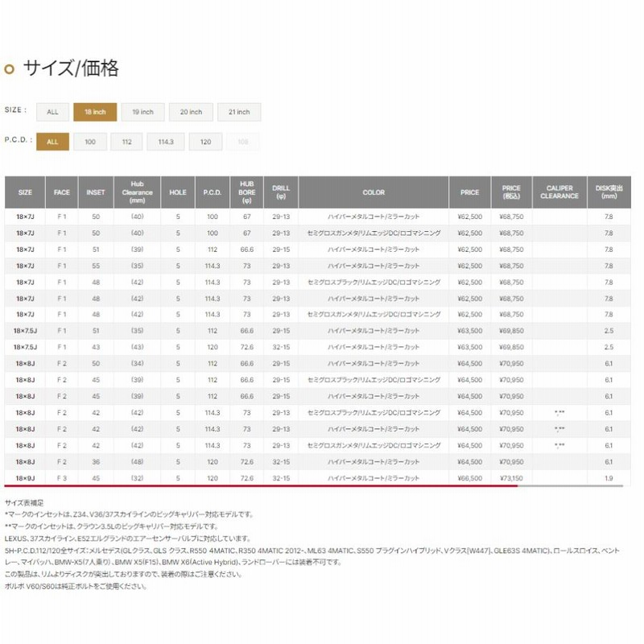Choose the 114.3 P.C.D. filter
This screenshot has width=644, height=644.
tap(166, 142)
